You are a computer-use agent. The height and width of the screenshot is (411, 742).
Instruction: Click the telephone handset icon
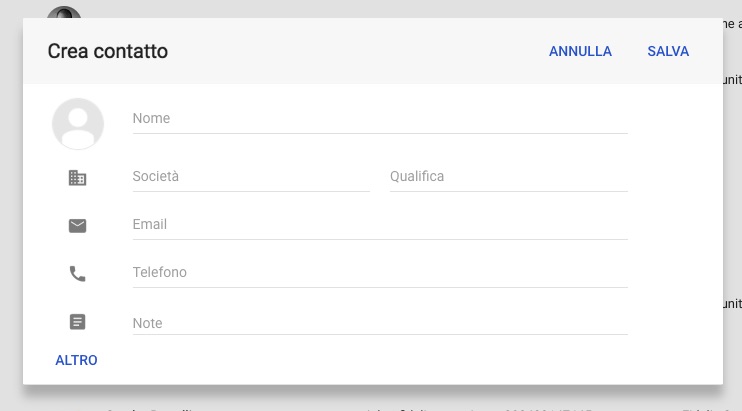point(78,274)
